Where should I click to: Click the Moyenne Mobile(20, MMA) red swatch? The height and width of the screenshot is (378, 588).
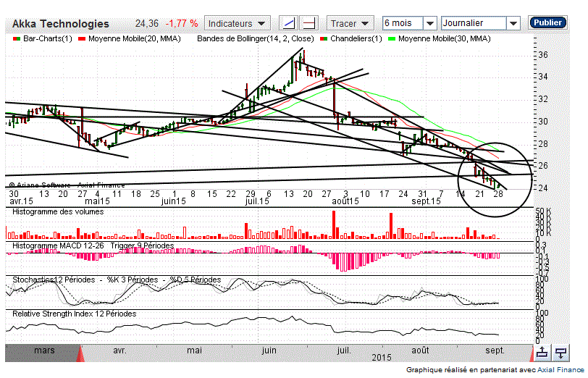(82, 39)
